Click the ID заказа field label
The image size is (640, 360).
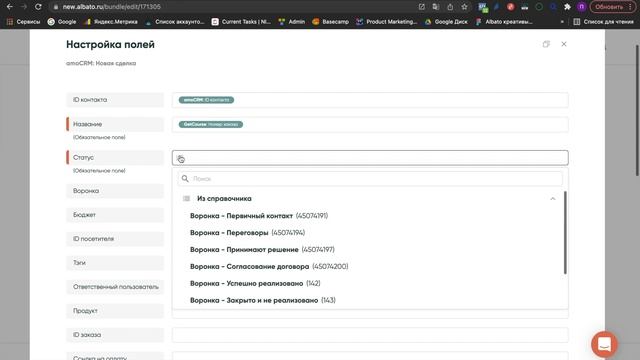click(115, 335)
